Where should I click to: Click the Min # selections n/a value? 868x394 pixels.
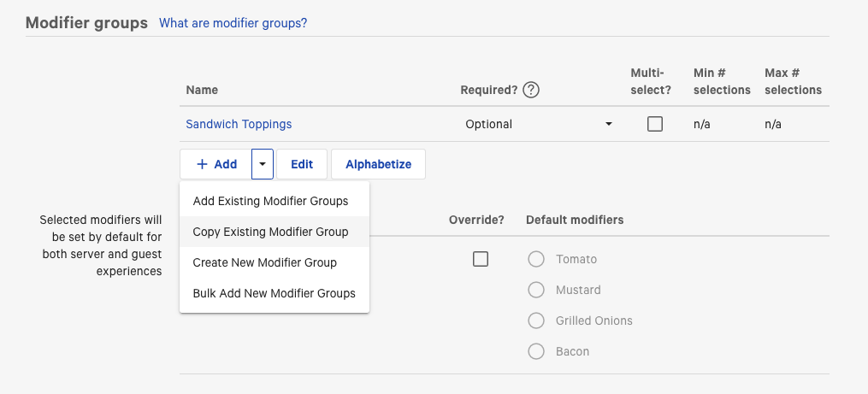(702, 124)
